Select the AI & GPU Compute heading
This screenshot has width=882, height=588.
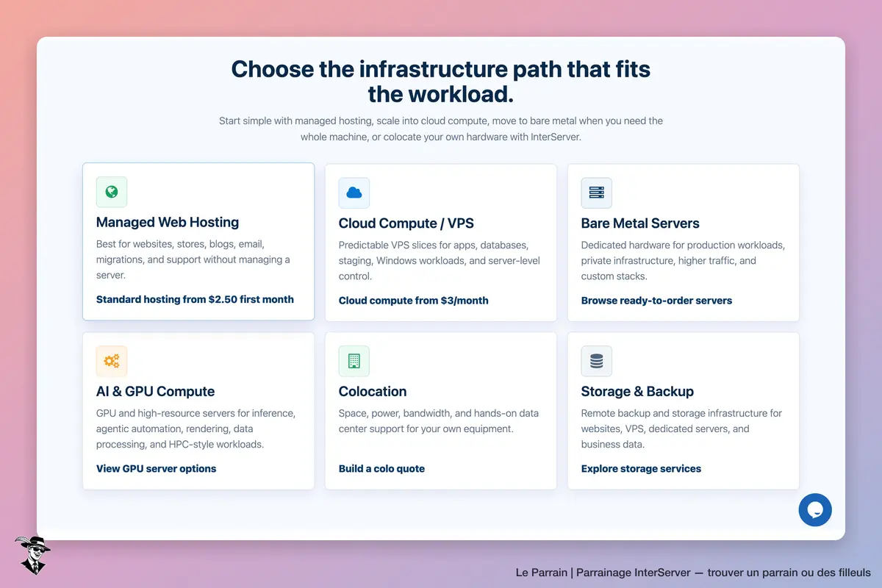click(156, 391)
